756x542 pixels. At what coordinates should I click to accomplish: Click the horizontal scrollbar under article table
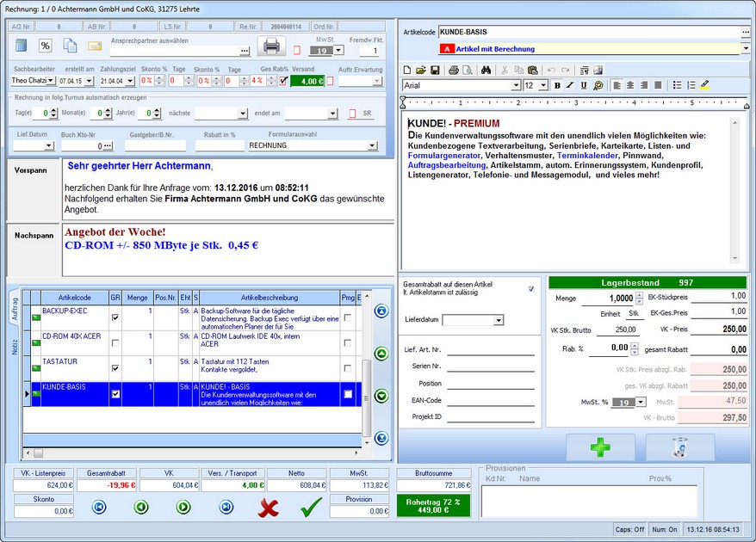point(192,453)
